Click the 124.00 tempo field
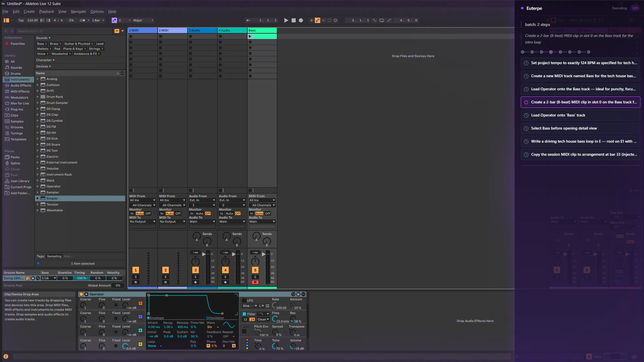644x362 pixels. coord(32,20)
